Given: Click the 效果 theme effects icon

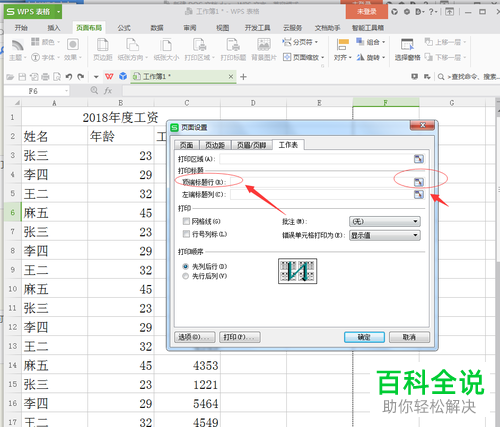Looking at the screenshot, I should (73, 44).
